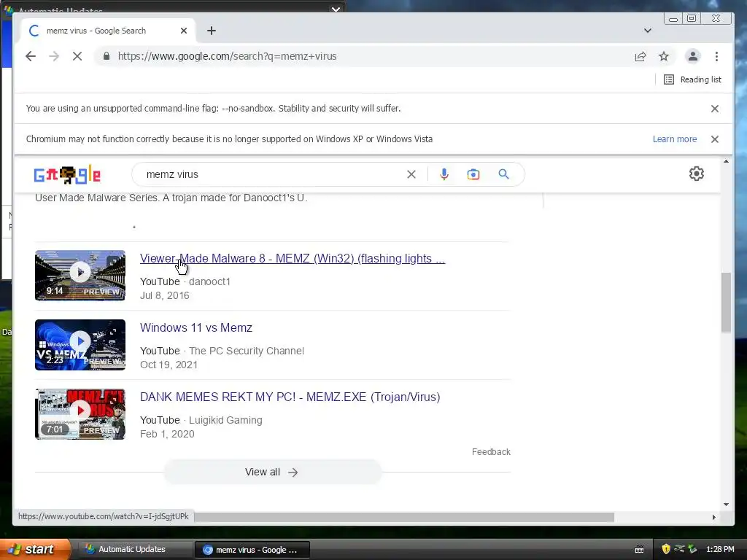Image resolution: width=747 pixels, height=560 pixels.
Task: Play the 9:14 danooct1 video thumbnail
Action: tap(80, 276)
